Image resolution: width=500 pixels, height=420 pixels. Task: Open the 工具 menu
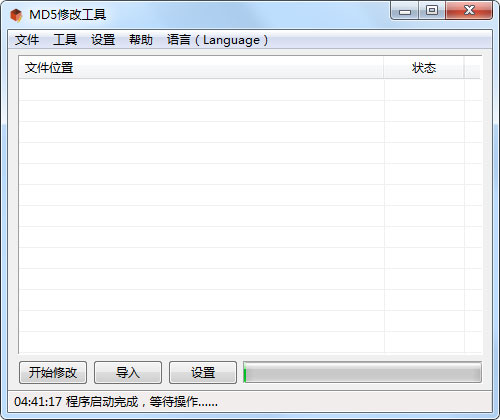pyautogui.click(x=65, y=40)
